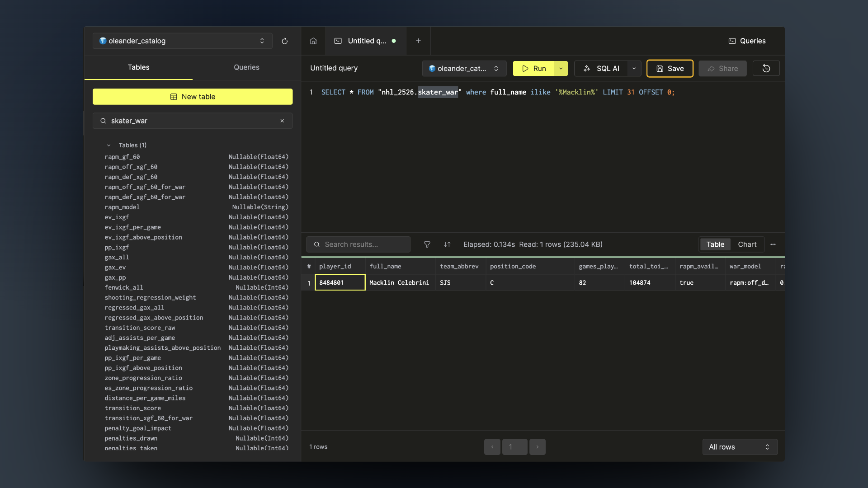The image size is (868, 488).
Task: Switch results to Chart view
Action: click(747, 244)
